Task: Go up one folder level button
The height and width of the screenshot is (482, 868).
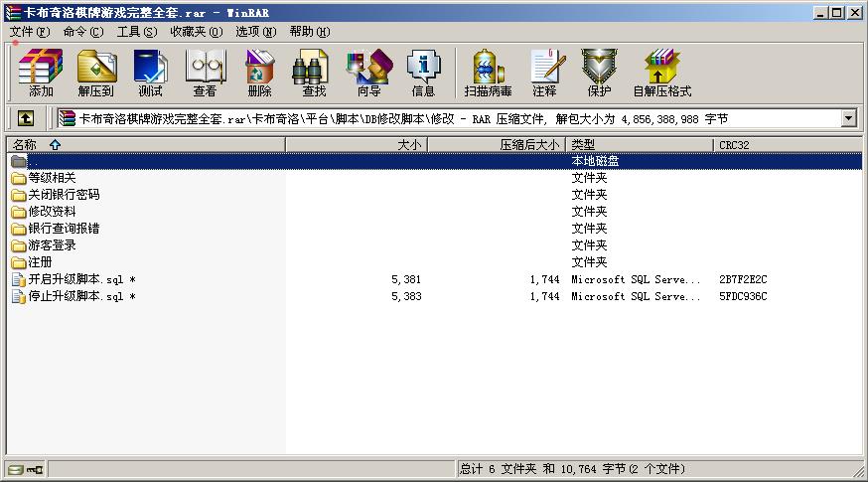Action: tap(26, 118)
